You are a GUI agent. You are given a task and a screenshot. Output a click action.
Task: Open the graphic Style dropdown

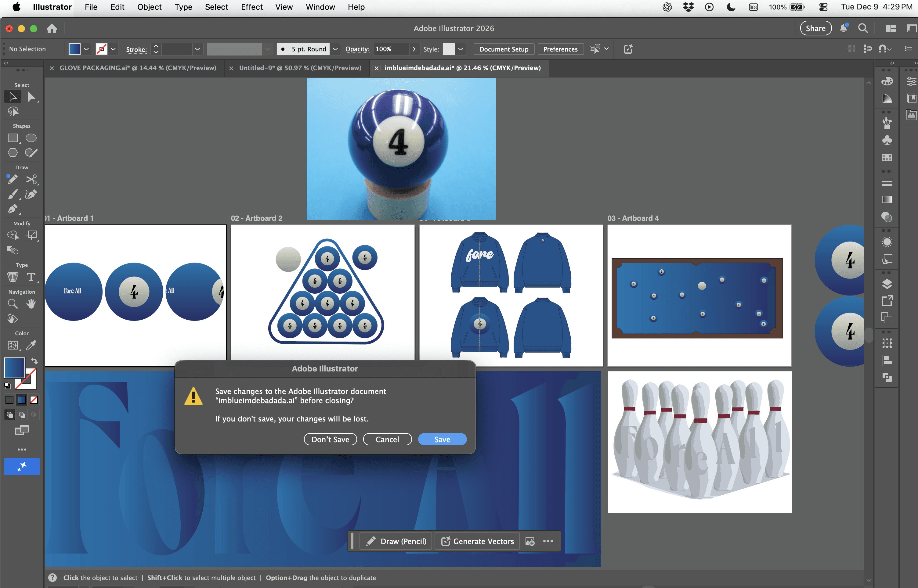point(460,49)
